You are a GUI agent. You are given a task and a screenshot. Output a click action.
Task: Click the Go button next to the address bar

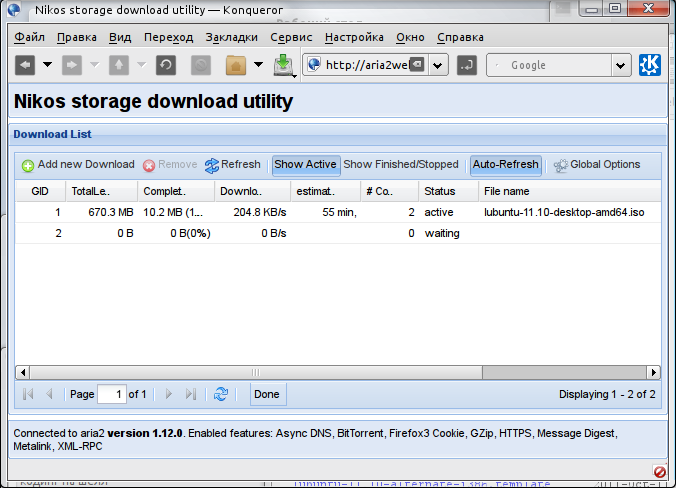pyautogui.click(x=466, y=65)
